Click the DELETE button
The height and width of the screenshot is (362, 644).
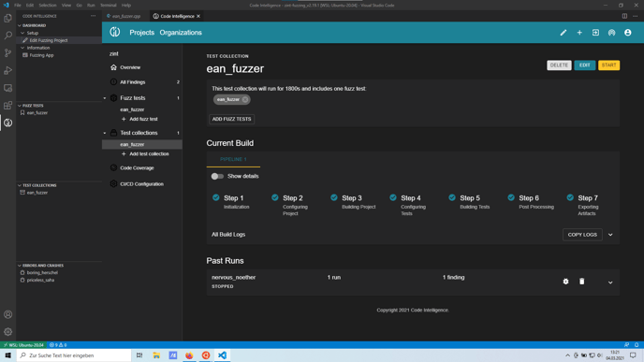click(x=559, y=65)
